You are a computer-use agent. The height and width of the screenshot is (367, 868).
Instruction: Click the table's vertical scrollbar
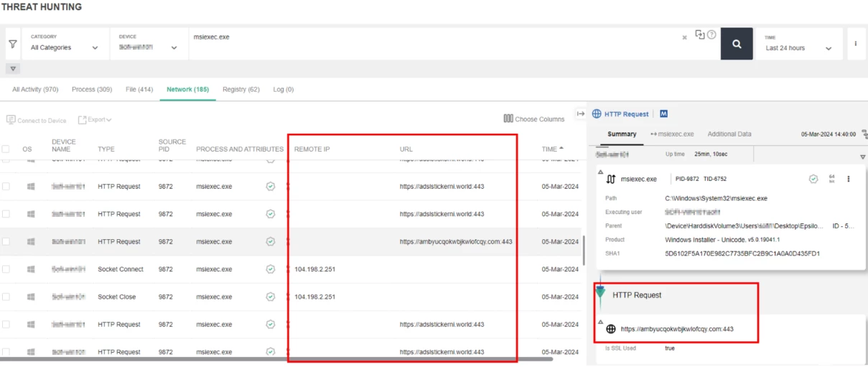(x=582, y=250)
